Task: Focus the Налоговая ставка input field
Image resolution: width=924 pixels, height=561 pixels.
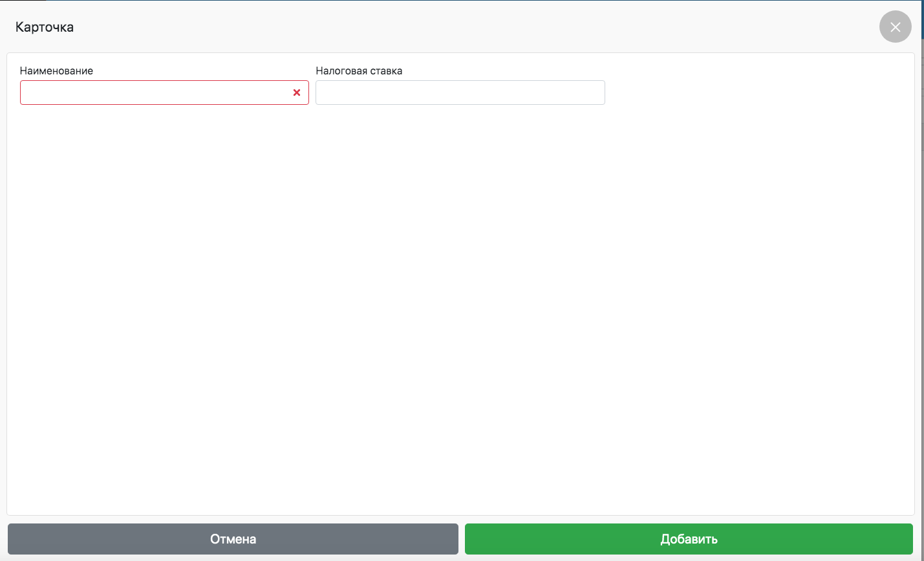Action: [460, 93]
